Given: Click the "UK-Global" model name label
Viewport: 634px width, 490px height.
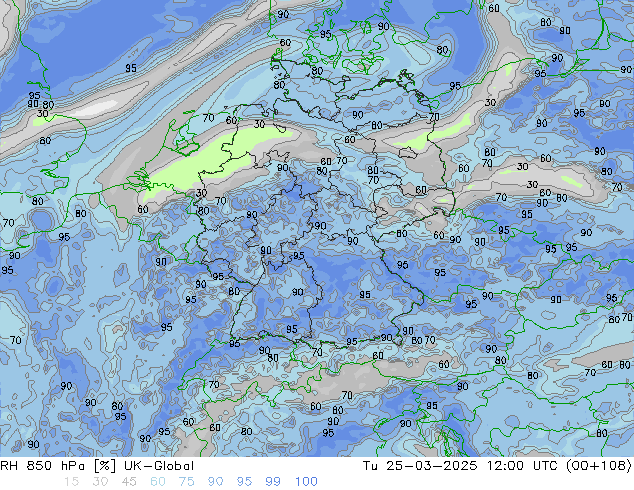Looking at the screenshot, I should (159, 466).
